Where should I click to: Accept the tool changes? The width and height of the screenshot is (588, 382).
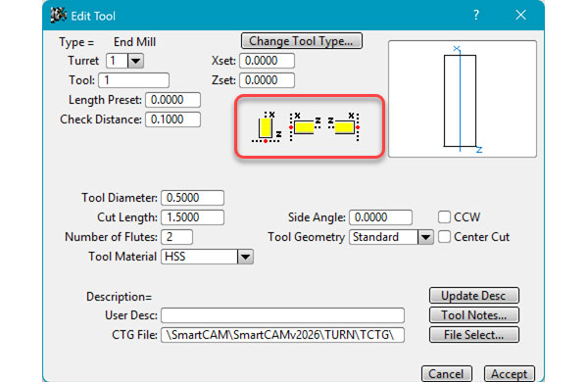click(510, 374)
